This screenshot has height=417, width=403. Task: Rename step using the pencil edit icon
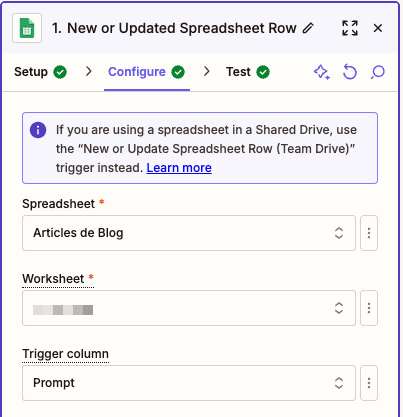pos(308,28)
